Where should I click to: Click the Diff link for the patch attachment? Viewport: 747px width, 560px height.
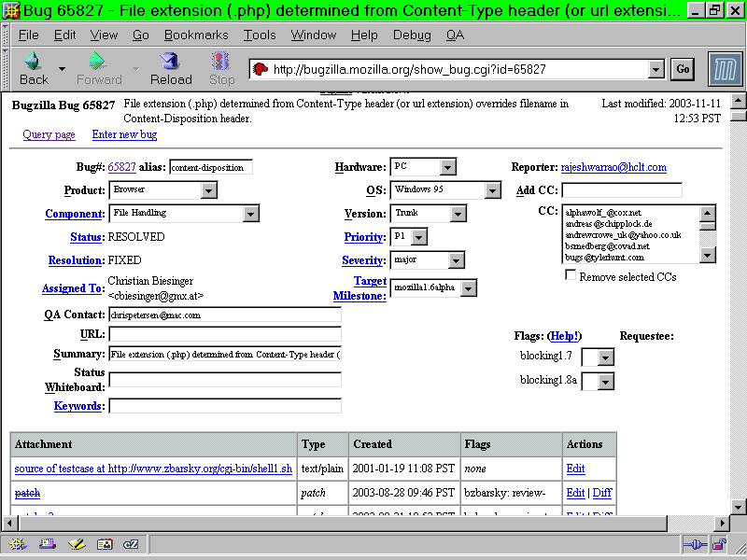pyautogui.click(x=602, y=492)
